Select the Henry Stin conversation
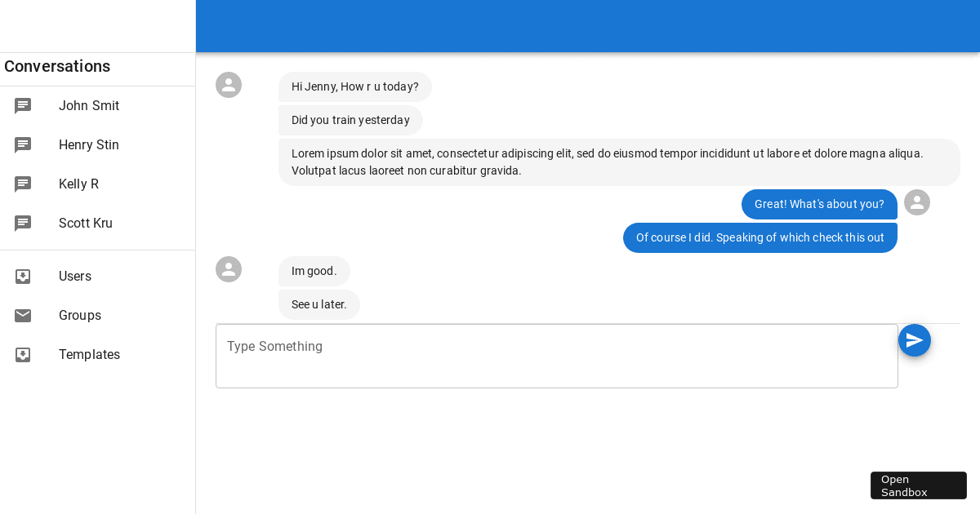 pos(88,144)
